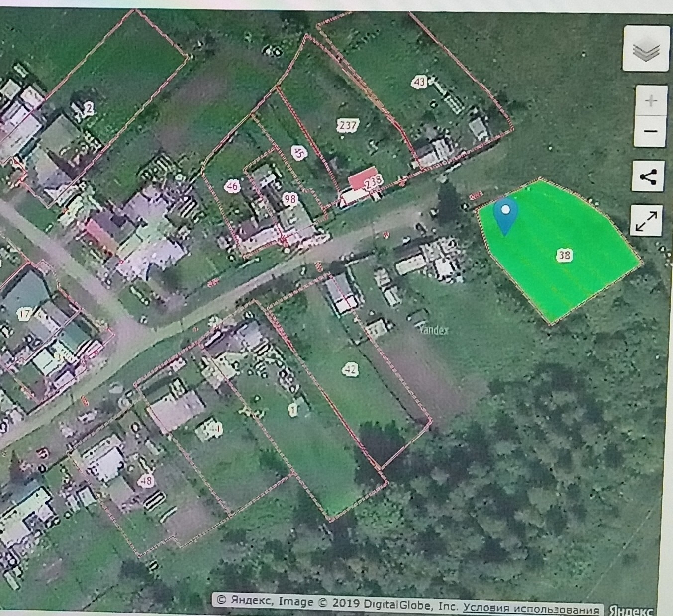
Task: Select parcel label 42
Action: click(350, 369)
